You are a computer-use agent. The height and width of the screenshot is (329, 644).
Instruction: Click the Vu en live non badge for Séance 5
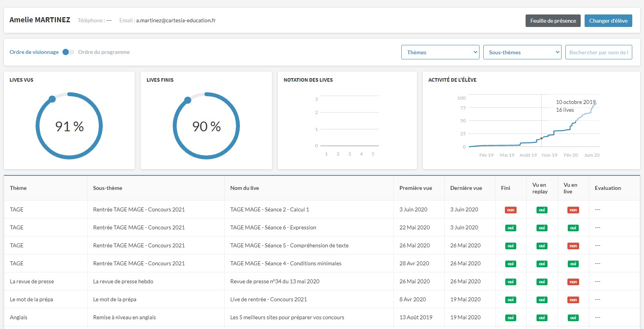pos(573,246)
